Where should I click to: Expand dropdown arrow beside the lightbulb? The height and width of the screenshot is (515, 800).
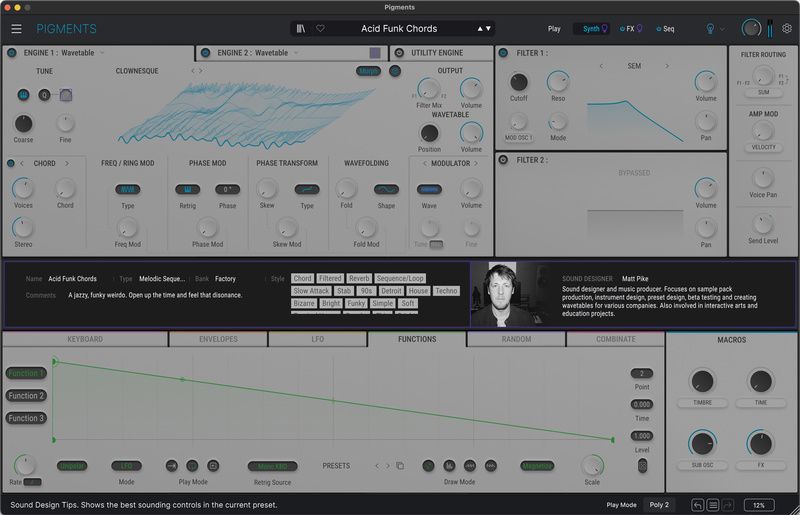click(x=722, y=29)
